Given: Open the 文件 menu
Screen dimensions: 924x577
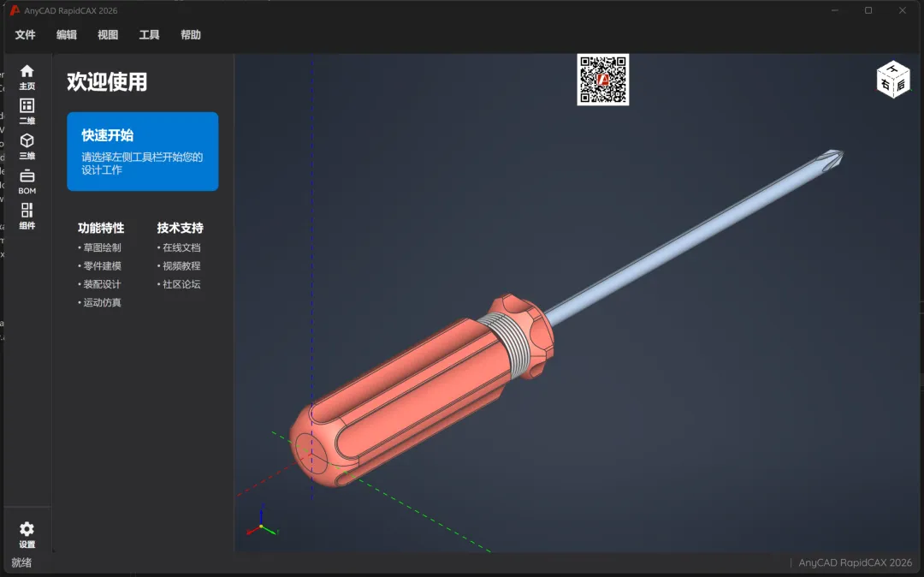Looking at the screenshot, I should point(26,35).
